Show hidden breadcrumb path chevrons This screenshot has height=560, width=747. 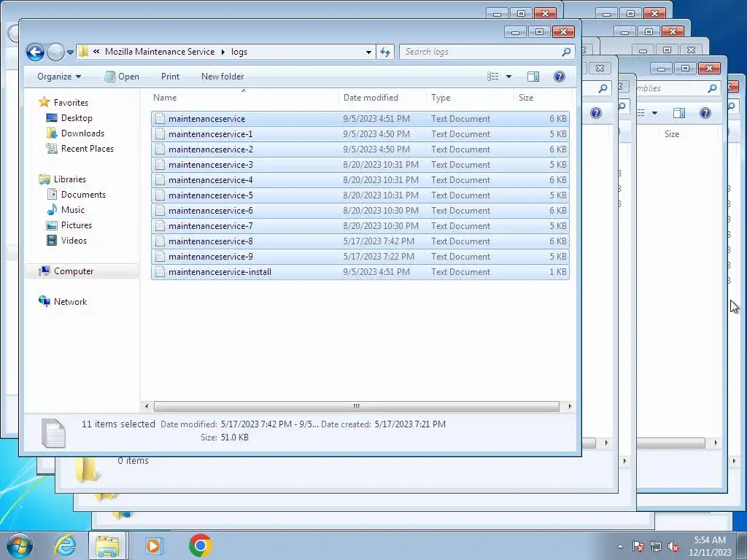pos(96,52)
